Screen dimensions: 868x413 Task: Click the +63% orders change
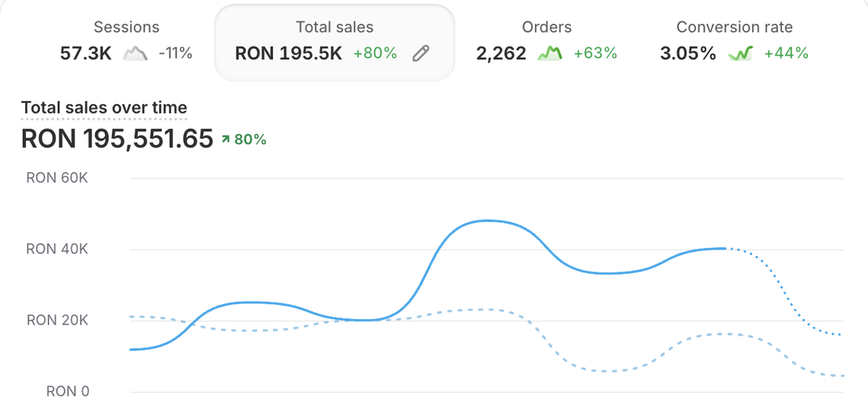coord(595,54)
